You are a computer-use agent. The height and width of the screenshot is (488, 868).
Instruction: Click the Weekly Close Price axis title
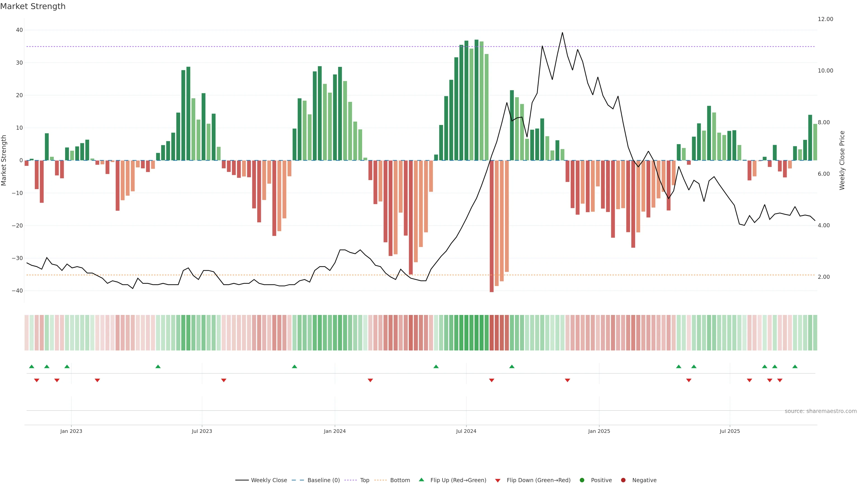coord(842,160)
